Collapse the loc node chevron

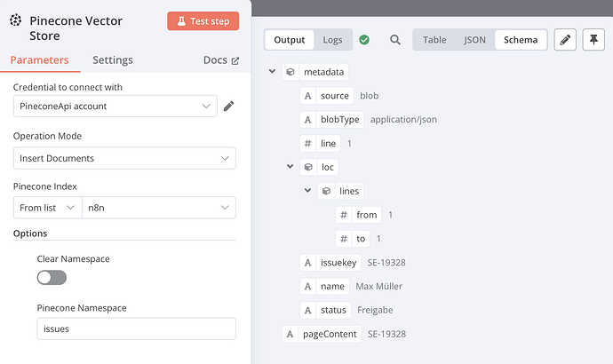tap(291, 167)
